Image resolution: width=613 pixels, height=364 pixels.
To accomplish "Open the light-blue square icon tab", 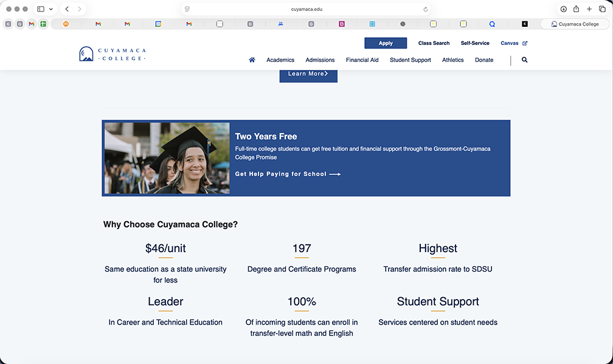I will coord(372,24).
